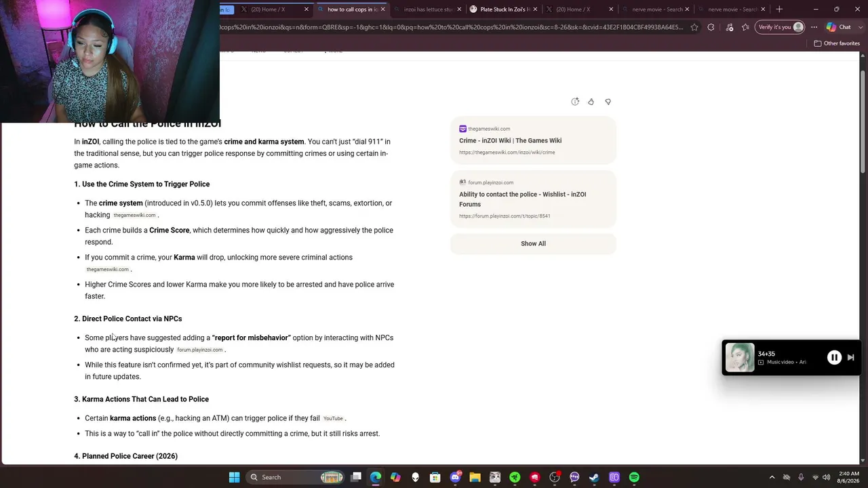Open the thegameswiki.com citation after 'hacking'

click(134, 216)
